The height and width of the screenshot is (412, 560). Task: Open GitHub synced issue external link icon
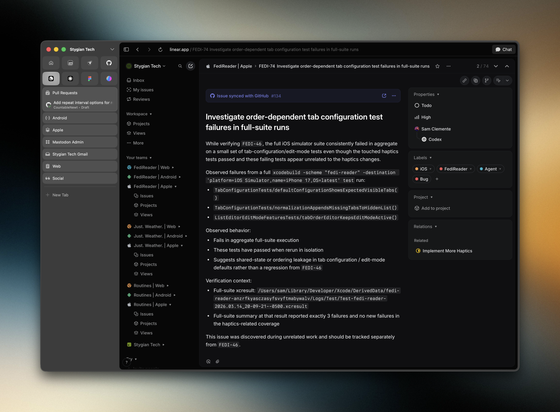(x=384, y=96)
